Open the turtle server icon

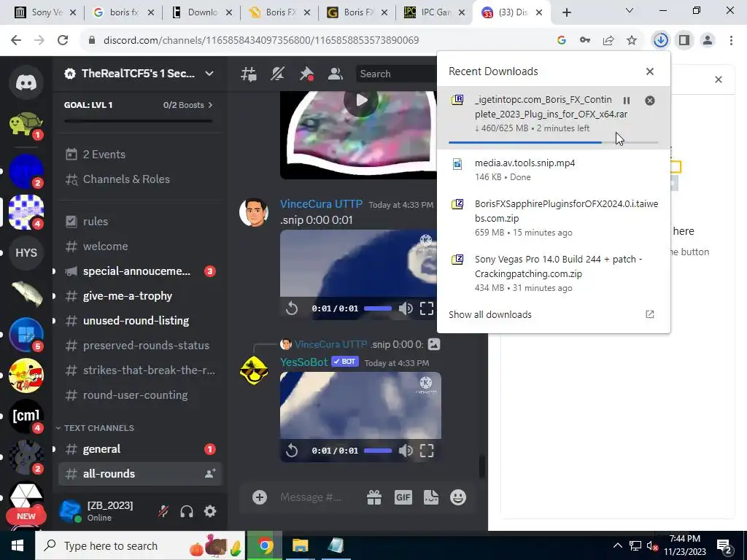point(26,124)
